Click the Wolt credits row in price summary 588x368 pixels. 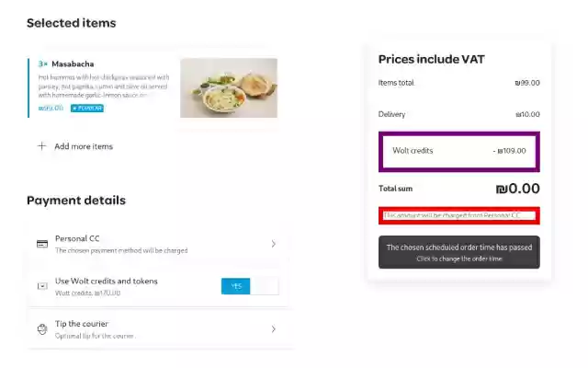pos(459,151)
